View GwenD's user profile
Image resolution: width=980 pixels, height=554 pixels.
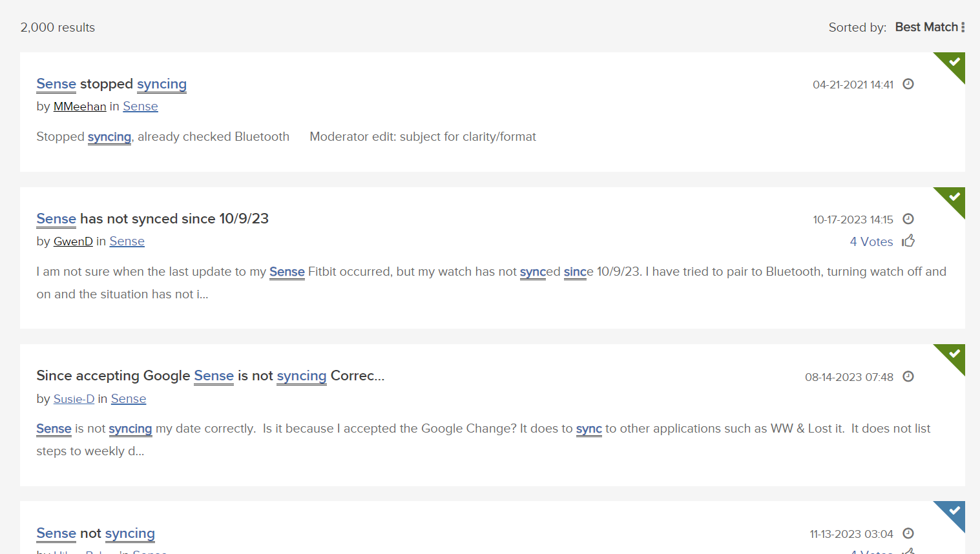(73, 241)
